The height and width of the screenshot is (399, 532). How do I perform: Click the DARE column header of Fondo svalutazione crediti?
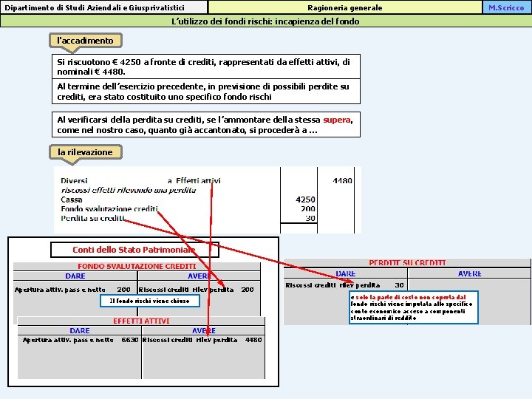point(75,276)
